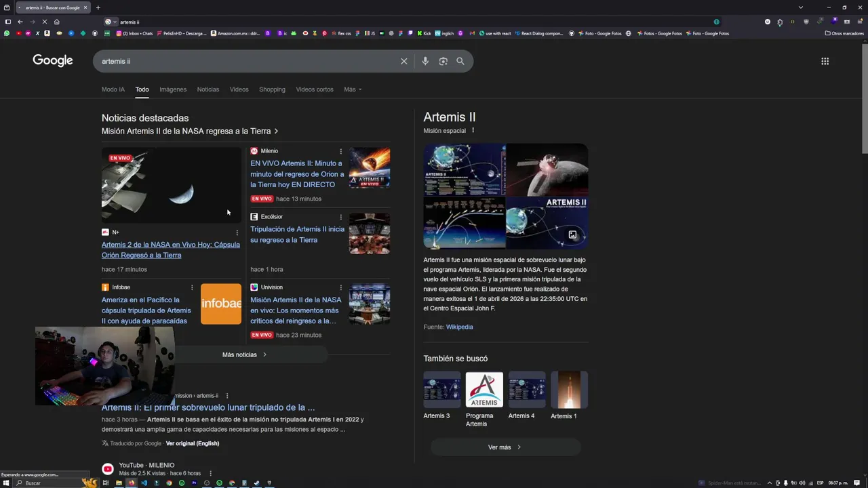
Task: Open PelisEnHD bookmark
Action: tap(180, 33)
